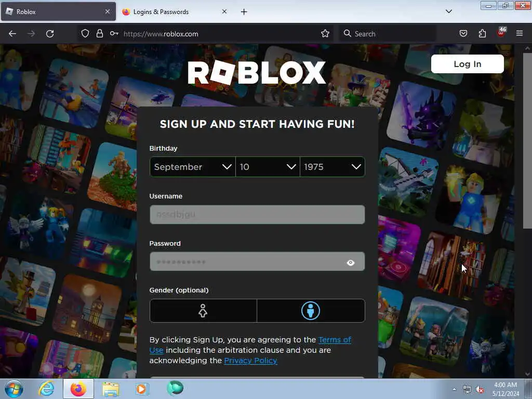Select the female gender icon
Screen dimensions: 532x399
coord(203,311)
